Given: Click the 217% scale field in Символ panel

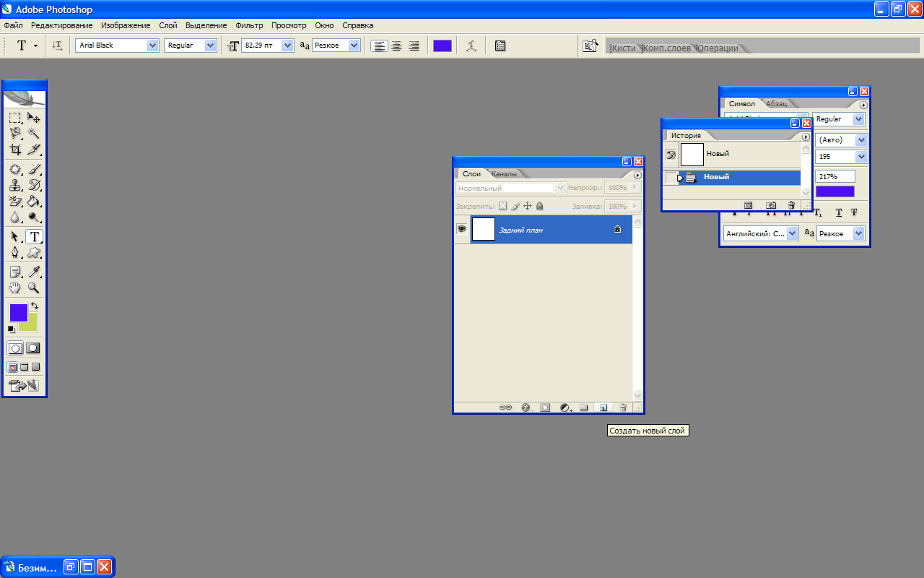Looking at the screenshot, I should pyautogui.click(x=835, y=176).
